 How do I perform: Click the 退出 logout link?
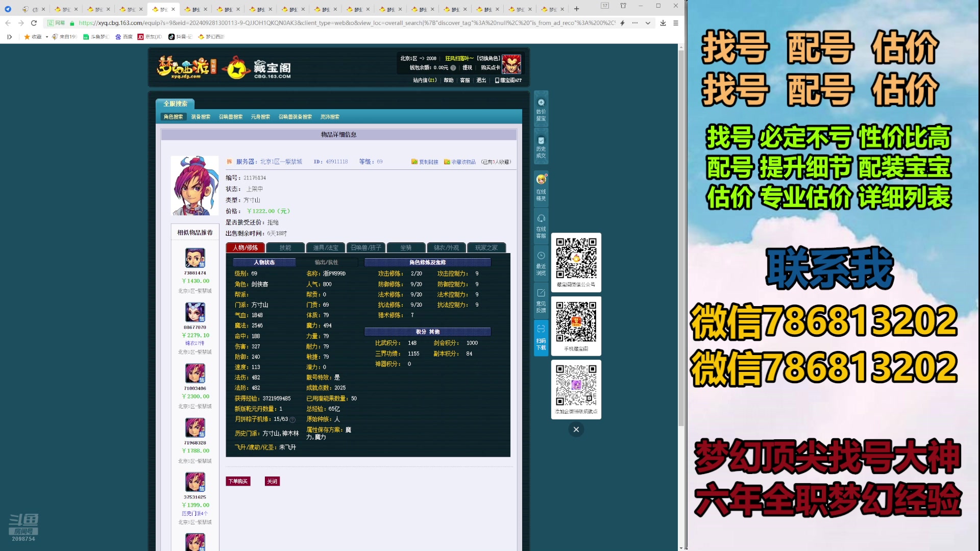pyautogui.click(x=481, y=81)
